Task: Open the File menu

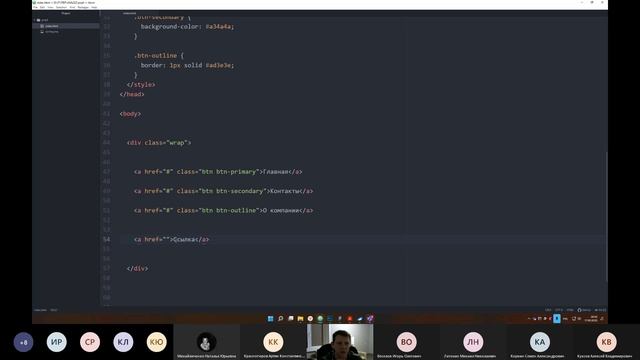Action: (x=36, y=7)
